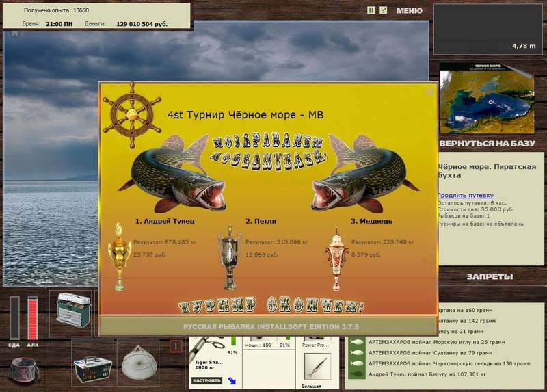Click result text 225,748 кг
The width and height of the screenshot is (547, 392).
point(383,242)
